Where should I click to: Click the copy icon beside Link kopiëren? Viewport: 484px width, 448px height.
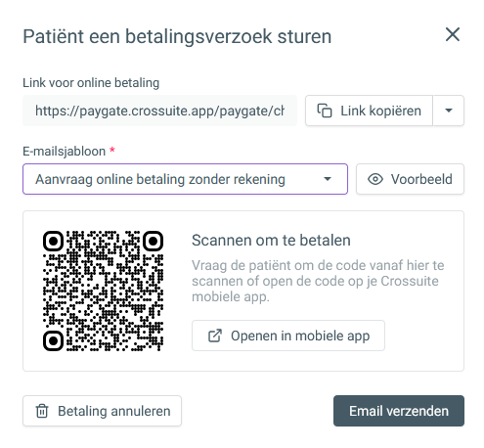(325, 111)
